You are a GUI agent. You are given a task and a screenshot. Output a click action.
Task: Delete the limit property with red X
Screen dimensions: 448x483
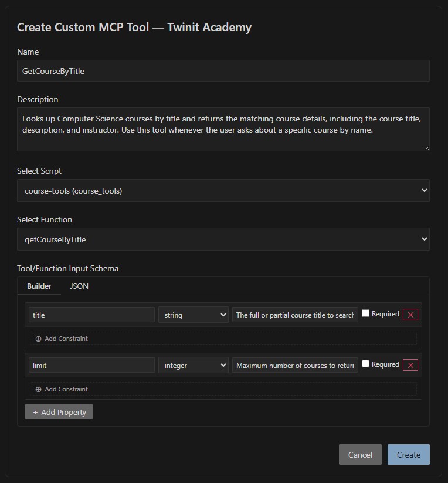410,365
